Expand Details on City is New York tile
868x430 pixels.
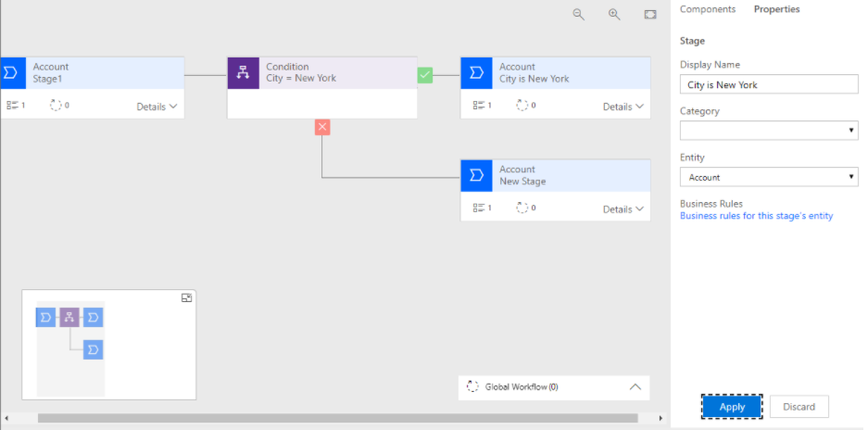click(x=623, y=107)
